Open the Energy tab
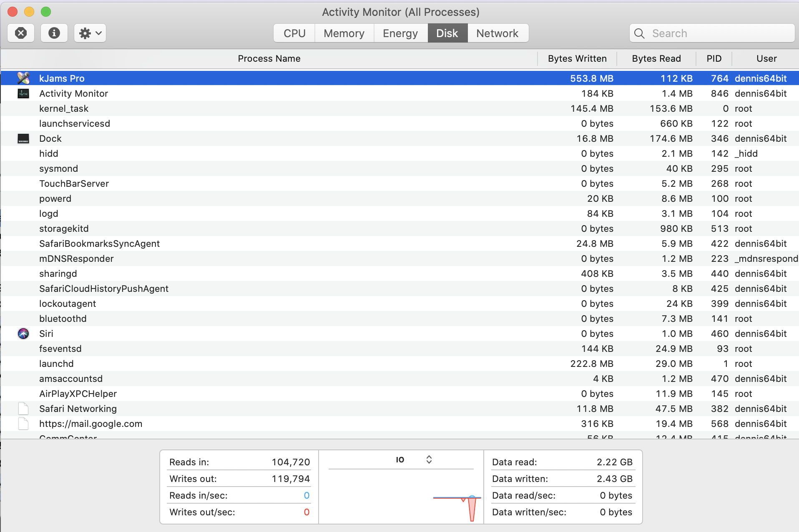Screen dimensions: 799x532 tap(400, 33)
